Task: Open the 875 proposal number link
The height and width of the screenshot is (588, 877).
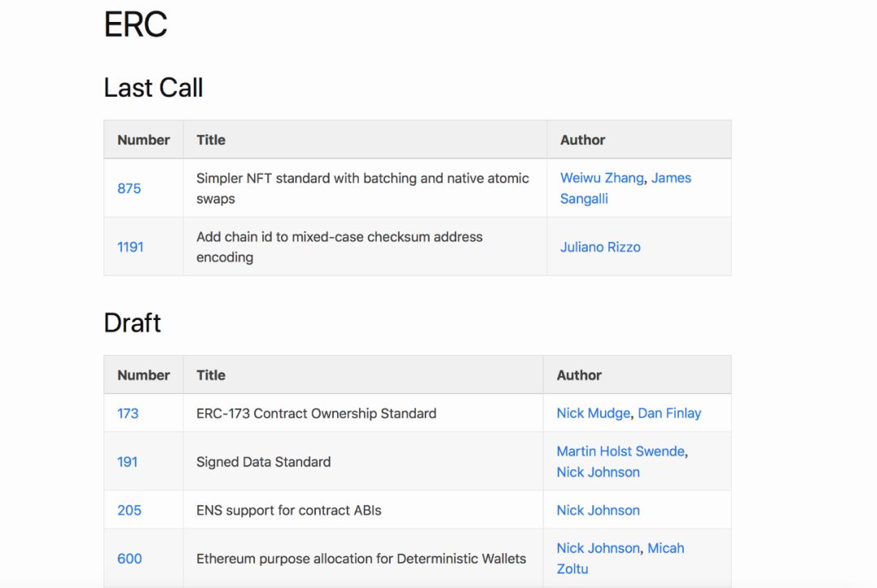Action: point(129,188)
